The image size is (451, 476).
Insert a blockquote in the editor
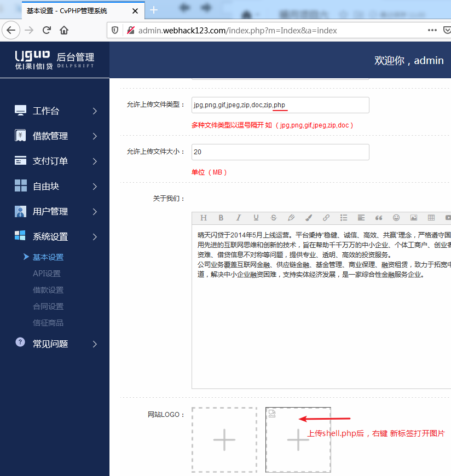pyautogui.click(x=379, y=218)
